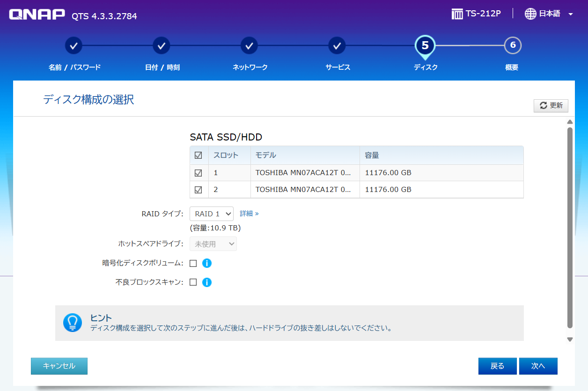Click the services step checkmark icon
Viewport: 588px width, 391px height.
point(337,46)
